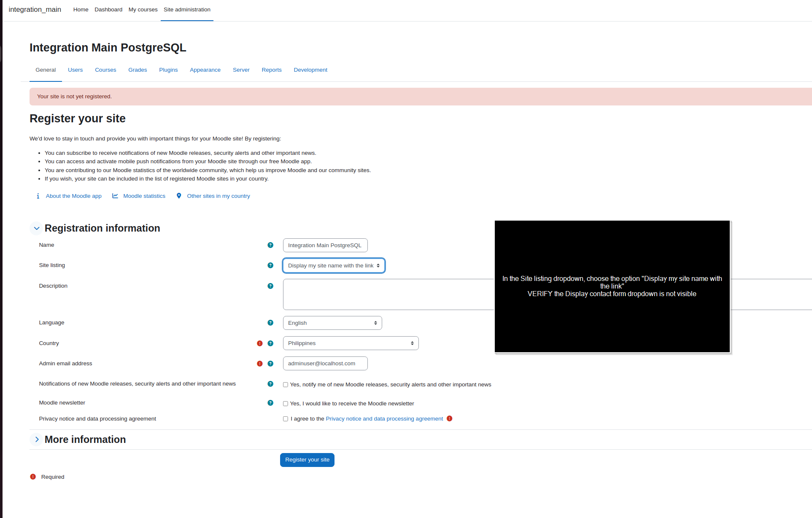Select the General tab
The image size is (812, 518).
pos(46,70)
